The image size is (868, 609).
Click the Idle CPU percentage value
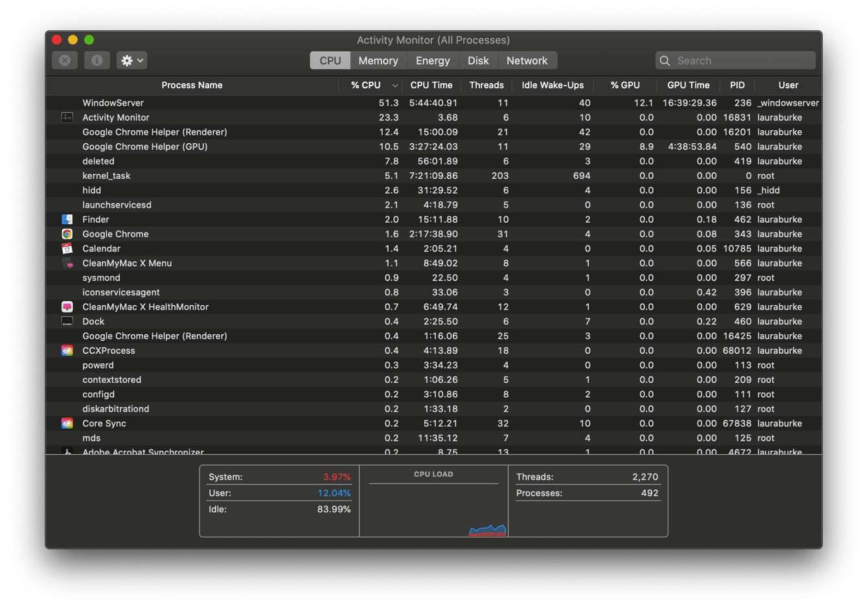coord(334,509)
